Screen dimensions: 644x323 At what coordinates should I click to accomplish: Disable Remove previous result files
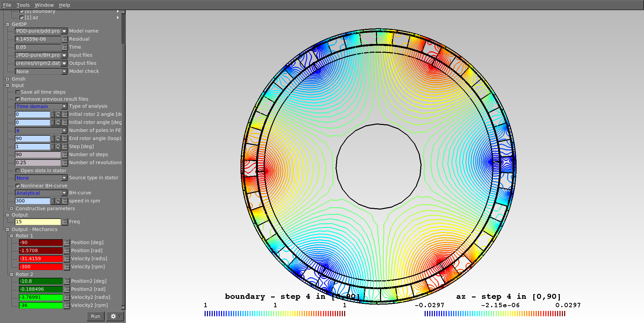click(x=18, y=99)
